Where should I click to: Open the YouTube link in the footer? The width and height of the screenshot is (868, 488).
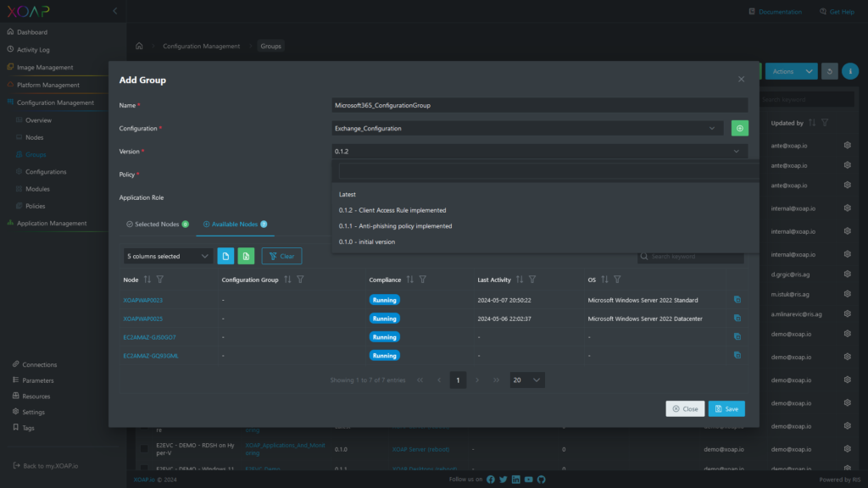(x=529, y=480)
